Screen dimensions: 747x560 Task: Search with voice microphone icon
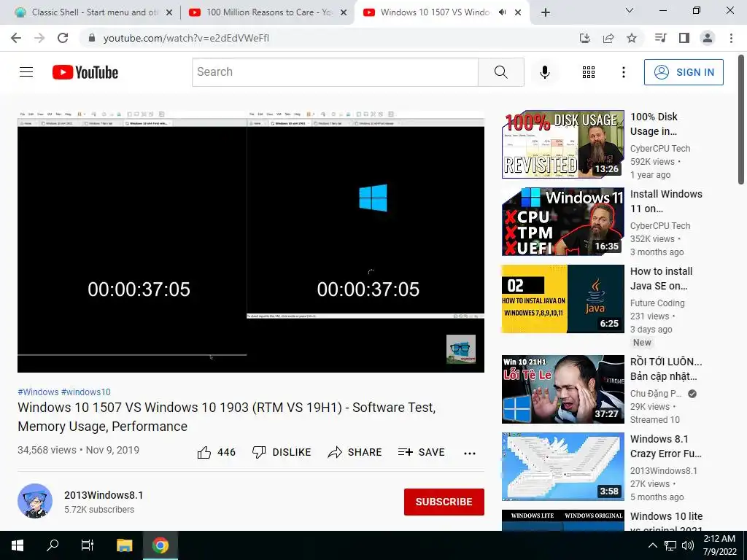click(x=544, y=72)
